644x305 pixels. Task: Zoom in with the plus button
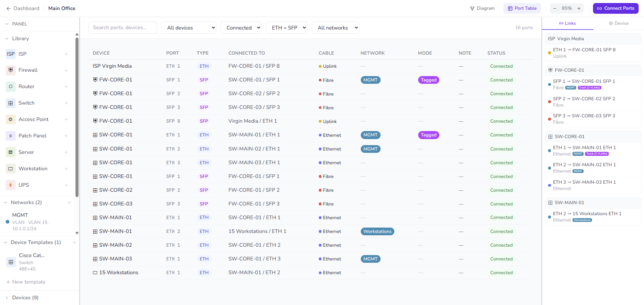point(579,8)
